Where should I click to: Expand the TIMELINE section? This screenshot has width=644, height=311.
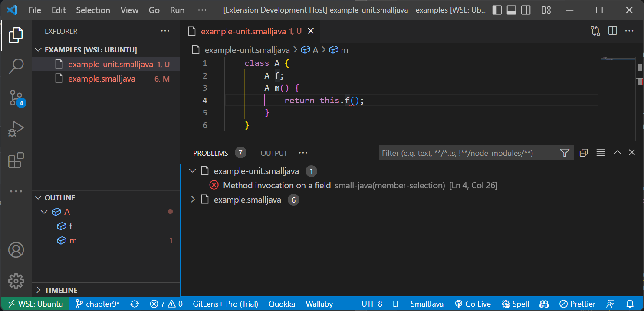pos(106,290)
